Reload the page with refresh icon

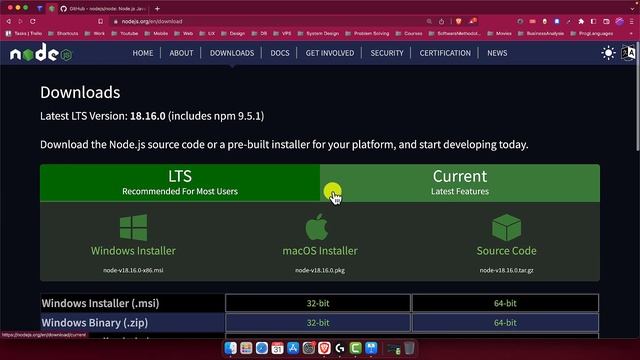[x=33, y=21]
